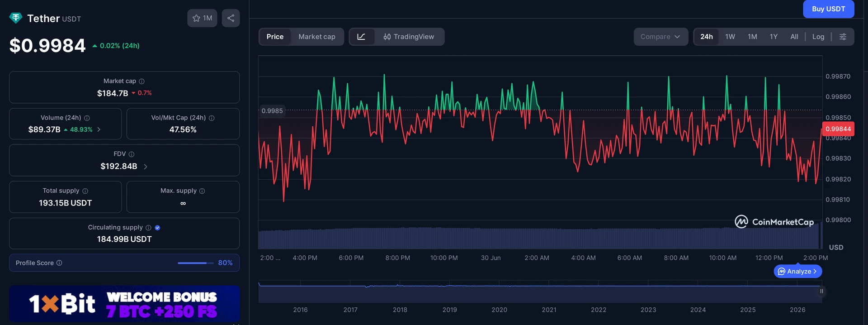Screen dimensions: 868x325
Task: Click the Profile Score progress bar
Action: (x=195, y=263)
